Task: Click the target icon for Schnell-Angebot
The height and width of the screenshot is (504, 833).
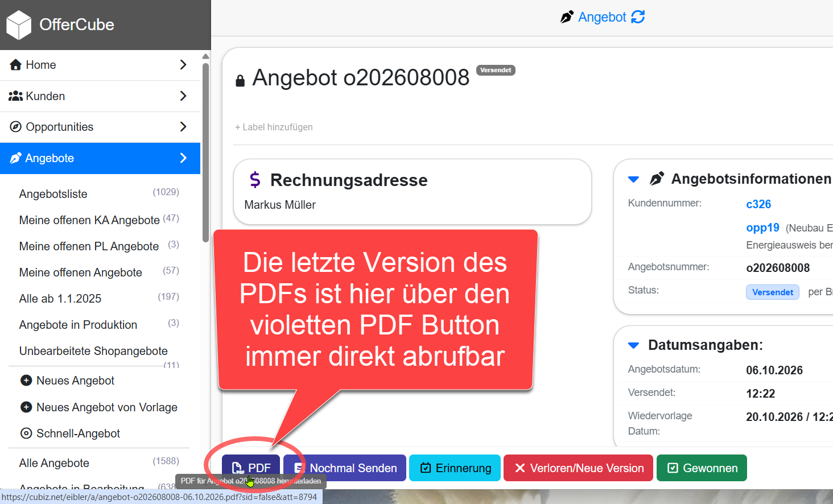Action: tap(26, 433)
